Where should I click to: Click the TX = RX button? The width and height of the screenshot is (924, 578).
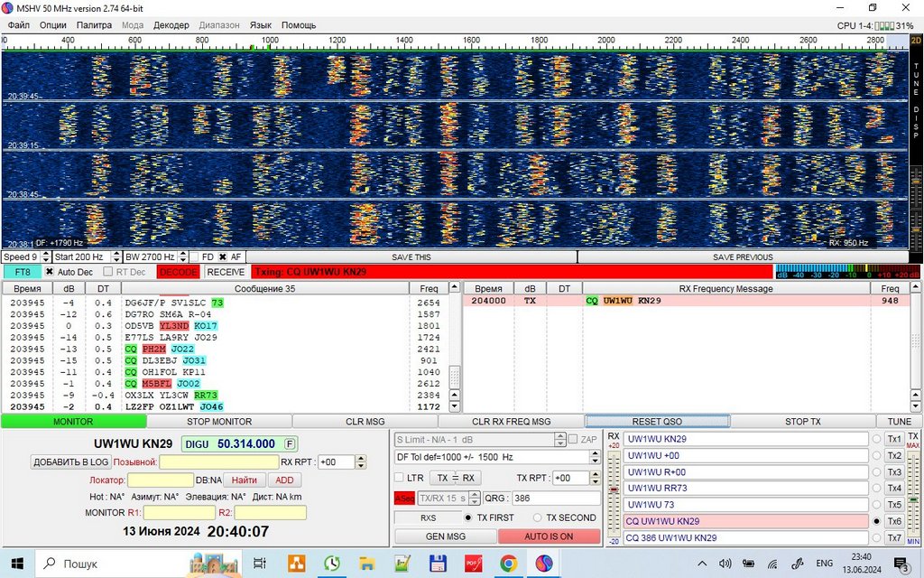coord(455,478)
